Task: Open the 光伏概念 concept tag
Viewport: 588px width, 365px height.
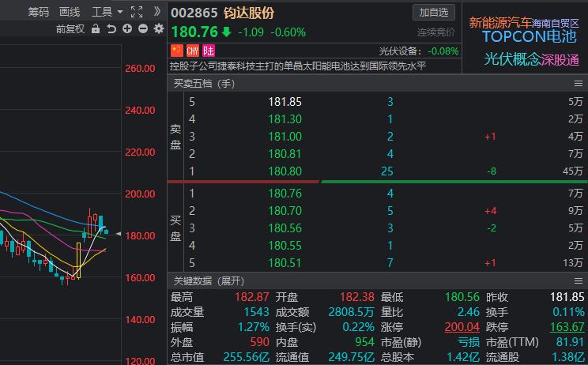Action: click(x=512, y=59)
